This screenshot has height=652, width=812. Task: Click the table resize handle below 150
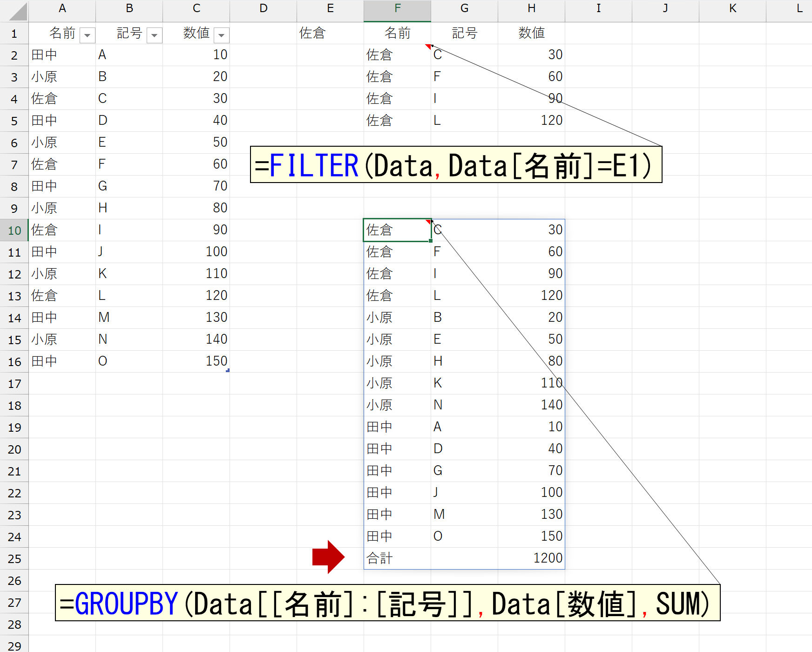228,370
